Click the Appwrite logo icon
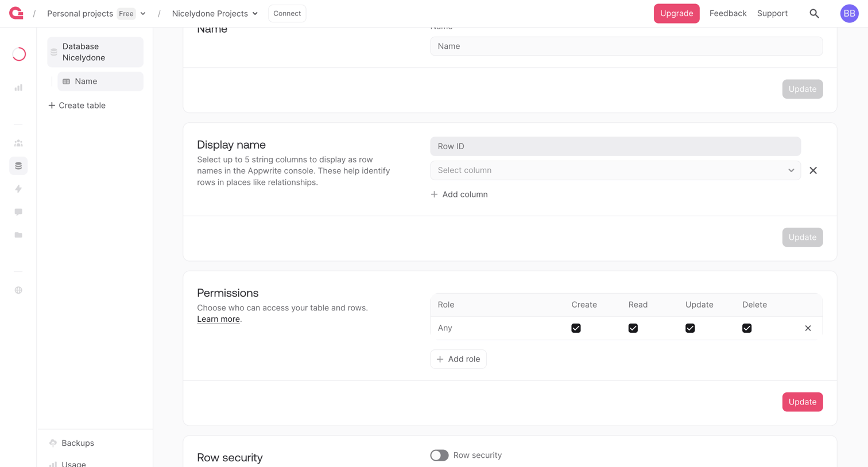The image size is (868, 467). 16,13
